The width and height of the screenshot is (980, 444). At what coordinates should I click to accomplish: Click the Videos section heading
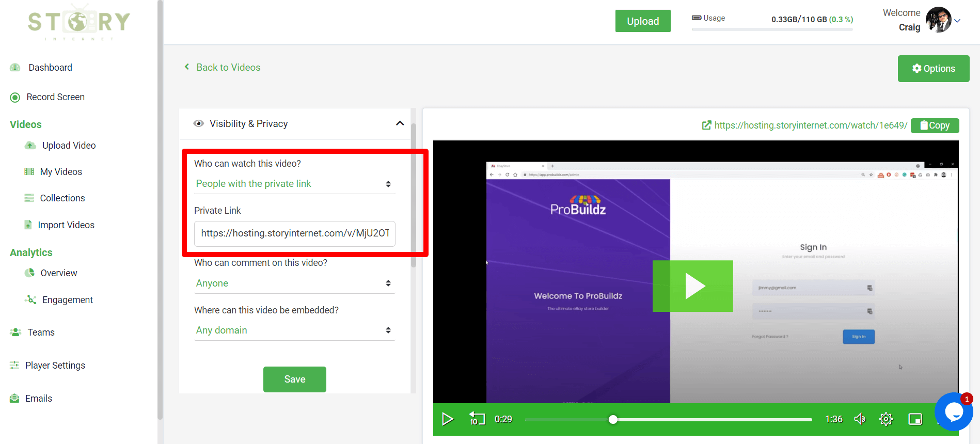click(26, 124)
